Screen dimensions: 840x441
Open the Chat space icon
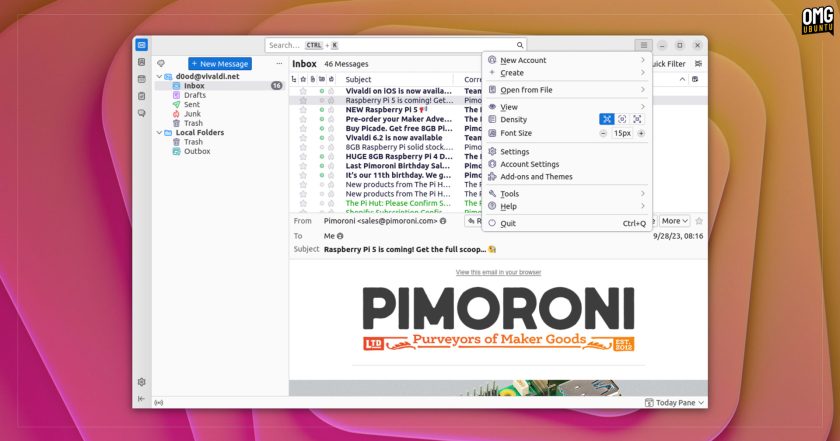click(x=141, y=114)
